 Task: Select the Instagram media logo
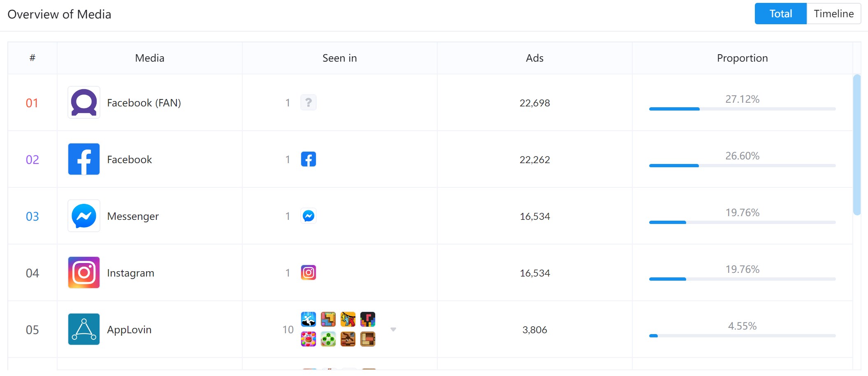tap(84, 272)
